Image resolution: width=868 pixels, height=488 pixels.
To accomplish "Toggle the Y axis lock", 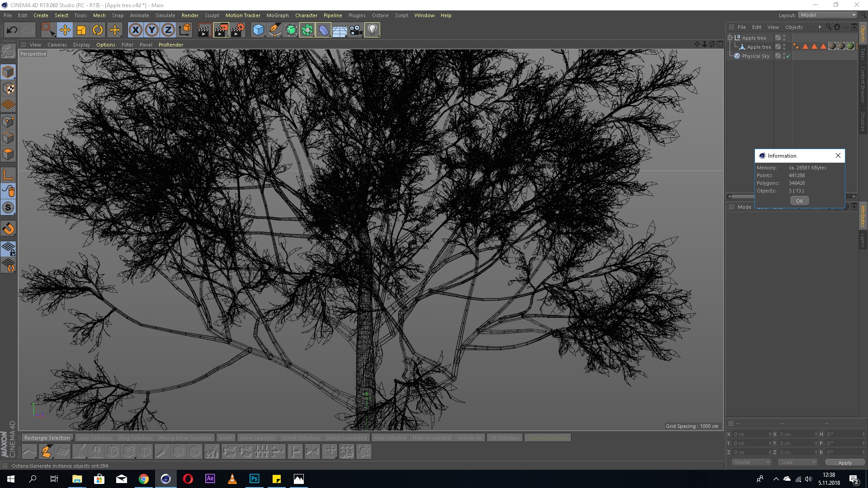I will click(x=152, y=30).
